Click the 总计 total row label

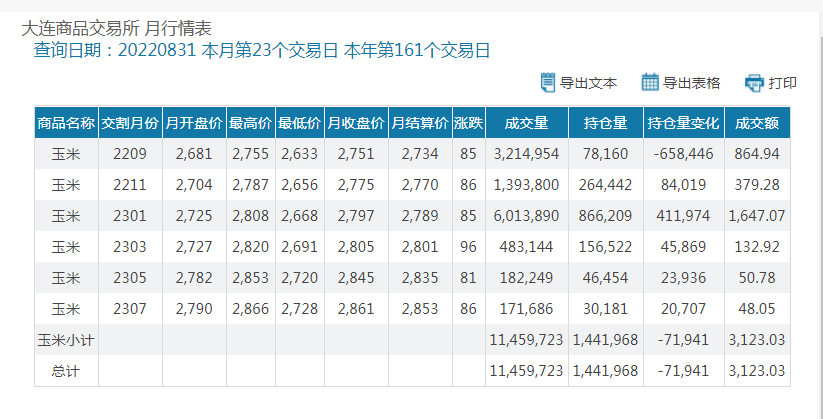(66, 371)
